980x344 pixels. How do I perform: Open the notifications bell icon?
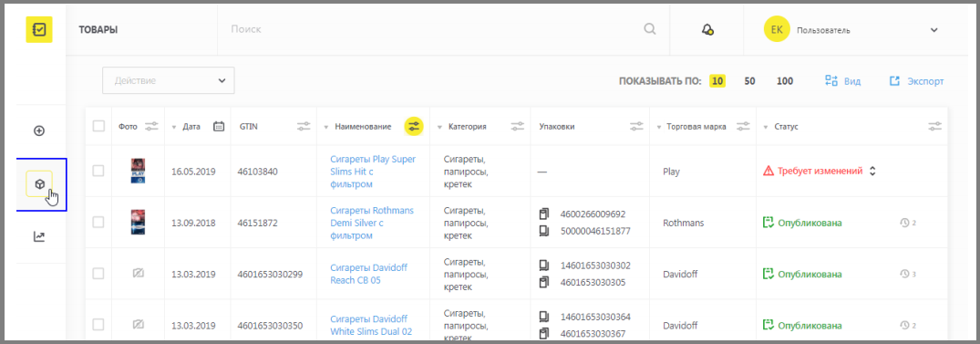click(707, 30)
